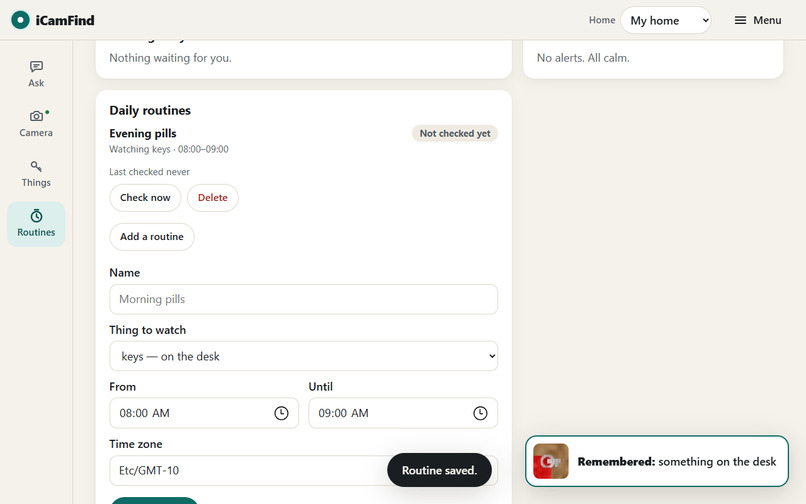The image size is (806, 504).
Task: Click the Add a routine button
Action: click(x=152, y=237)
